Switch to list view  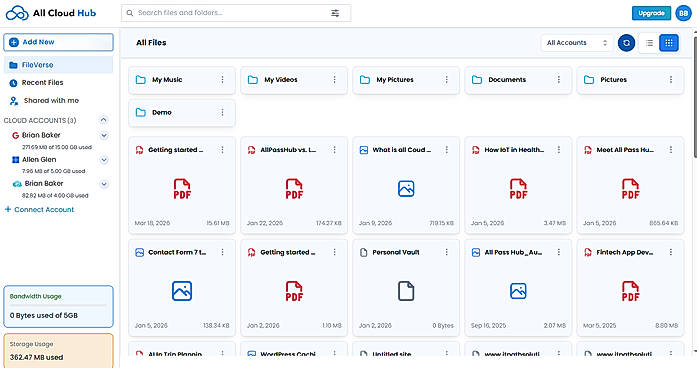click(x=649, y=43)
